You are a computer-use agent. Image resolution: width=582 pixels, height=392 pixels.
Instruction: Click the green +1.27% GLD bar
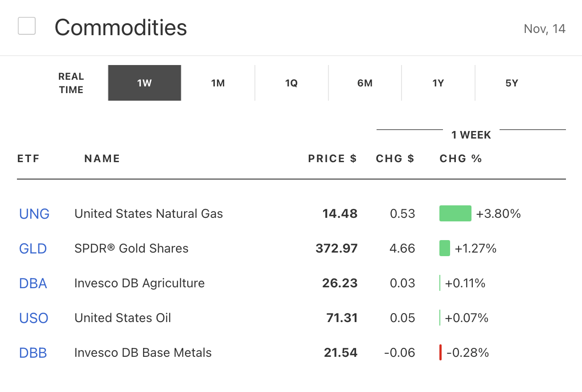point(444,248)
